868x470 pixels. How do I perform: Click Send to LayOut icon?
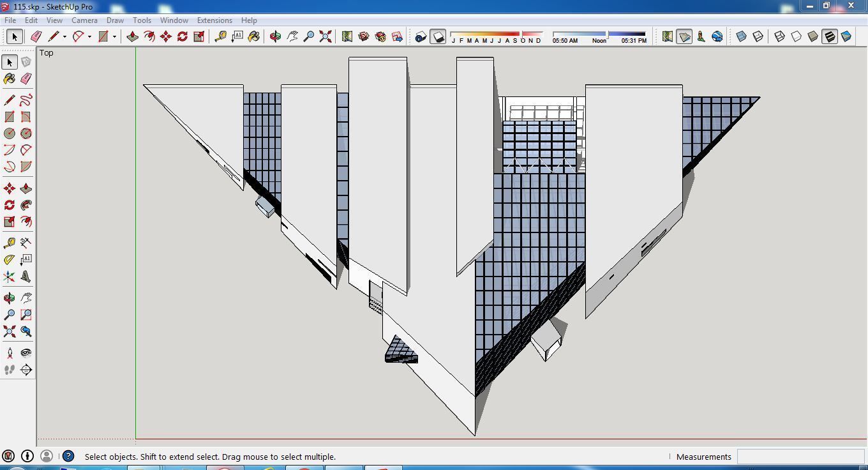tap(397, 37)
